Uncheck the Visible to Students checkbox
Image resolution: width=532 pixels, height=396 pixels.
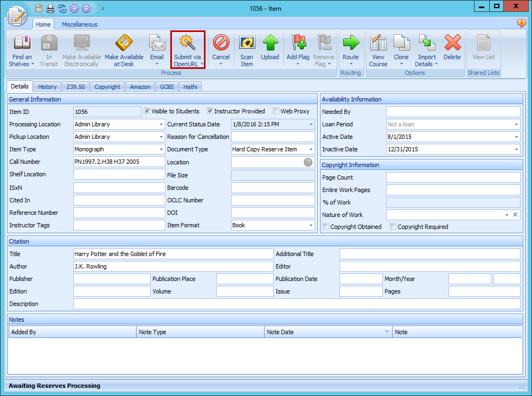[x=147, y=111]
